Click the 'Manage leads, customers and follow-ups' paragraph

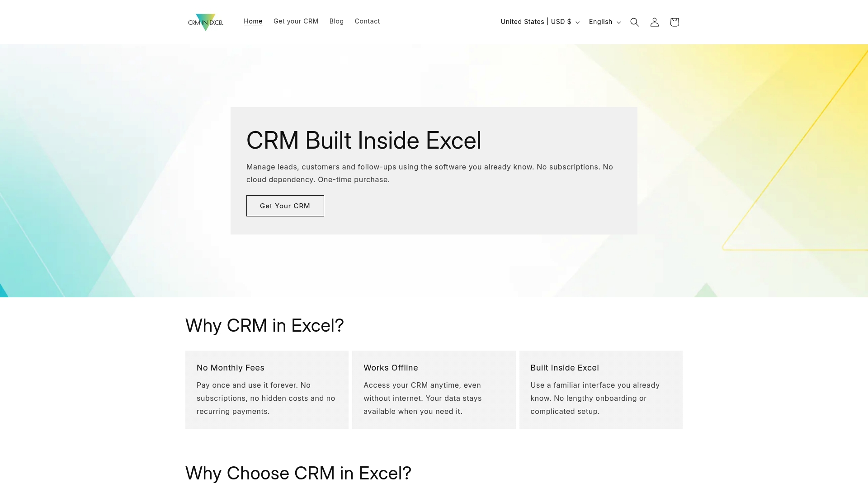pyautogui.click(x=429, y=173)
